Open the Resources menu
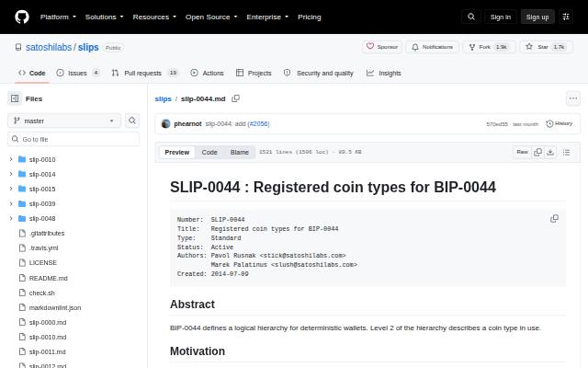 154,17
